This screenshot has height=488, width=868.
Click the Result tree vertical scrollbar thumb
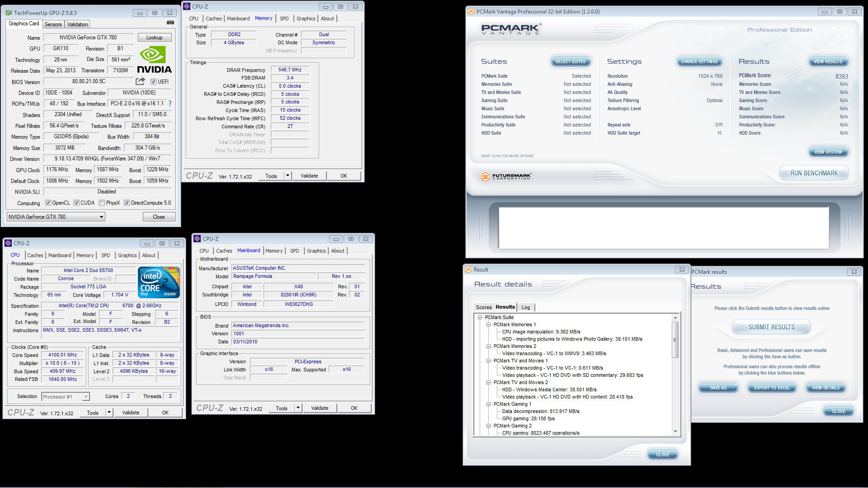click(675, 339)
